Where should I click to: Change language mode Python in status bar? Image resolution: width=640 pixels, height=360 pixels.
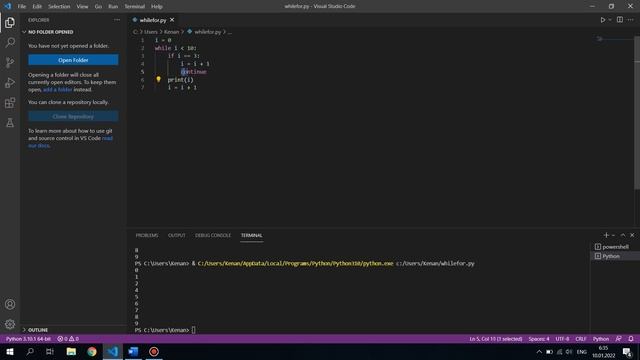[601, 339]
